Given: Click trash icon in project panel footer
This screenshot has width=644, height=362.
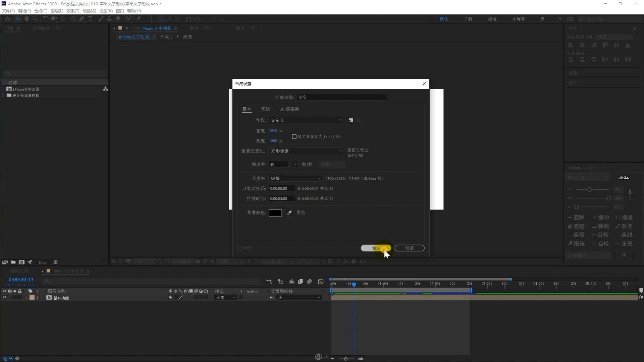Looking at the screenshot, I should (56, 262).
